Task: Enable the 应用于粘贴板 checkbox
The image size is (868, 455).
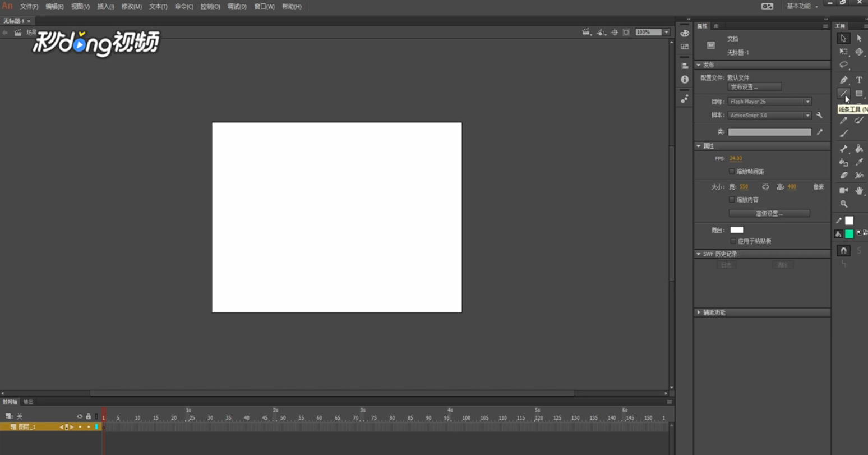Action: click(x=733, y=241)
